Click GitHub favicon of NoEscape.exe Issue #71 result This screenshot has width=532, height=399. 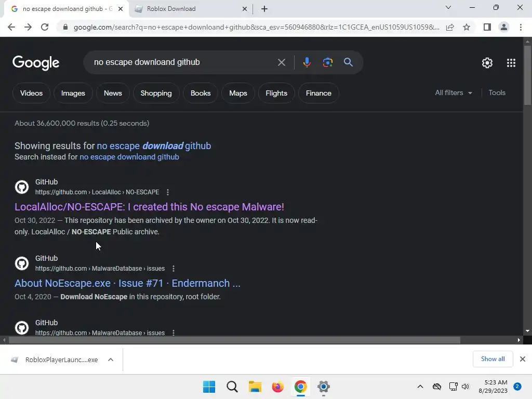22,263
